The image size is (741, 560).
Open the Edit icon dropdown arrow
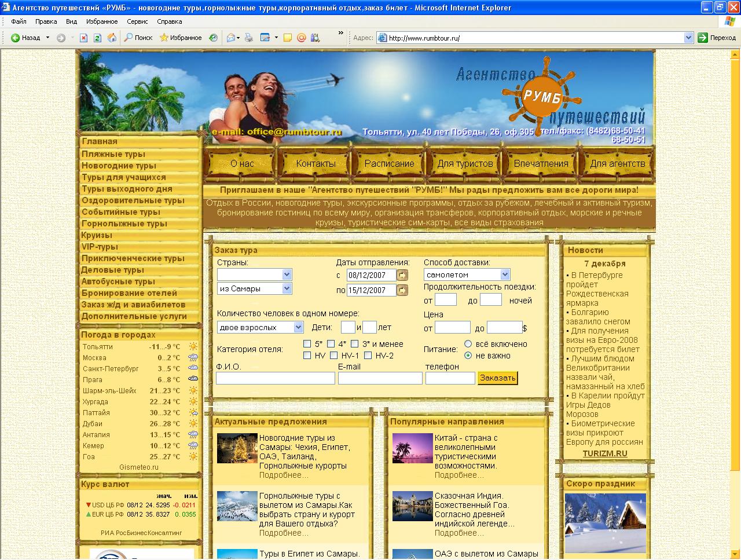[276, 38]
